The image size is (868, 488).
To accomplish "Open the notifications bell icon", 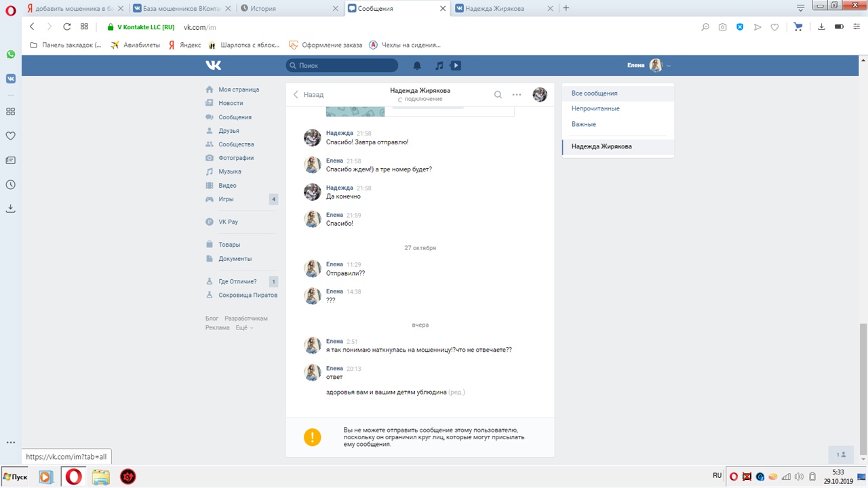I will tap(417, 66).
